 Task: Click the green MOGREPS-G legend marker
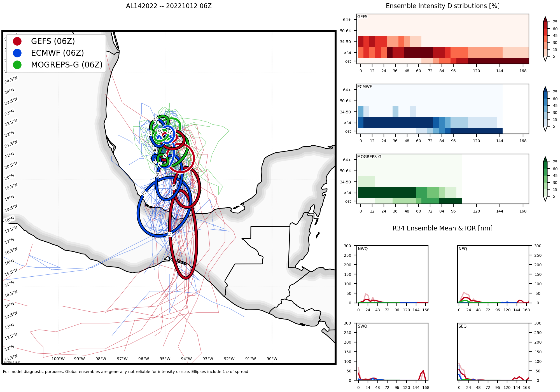click(17, 65)
